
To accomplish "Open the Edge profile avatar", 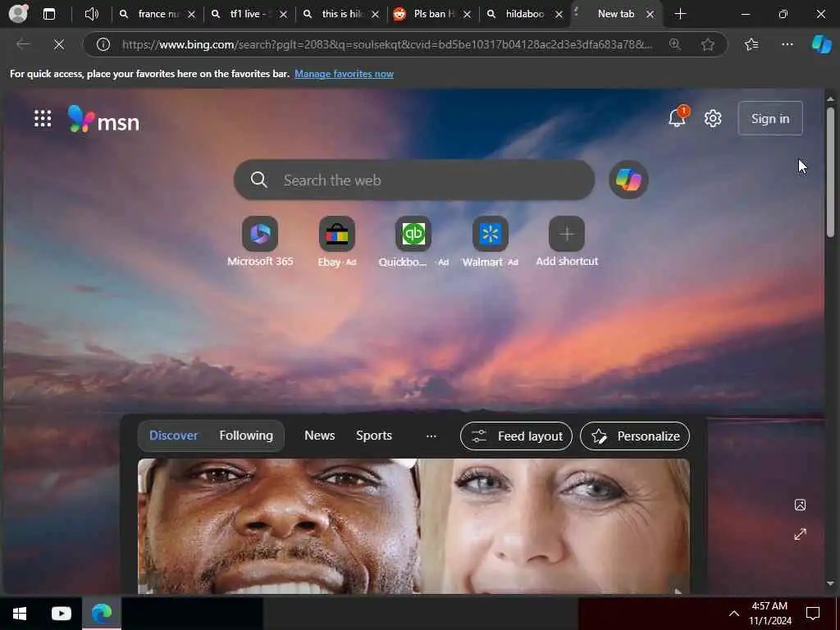I will tap(19, 14).
